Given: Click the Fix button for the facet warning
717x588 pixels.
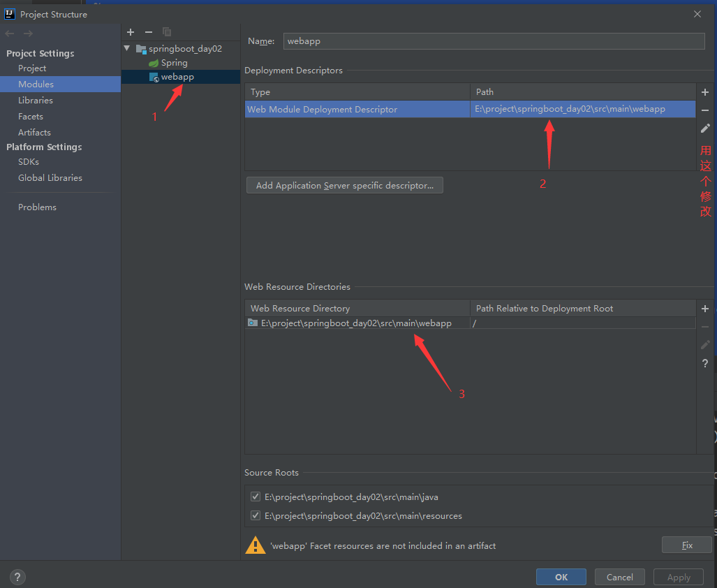Looking at the screenshot, I should (687, 545).
